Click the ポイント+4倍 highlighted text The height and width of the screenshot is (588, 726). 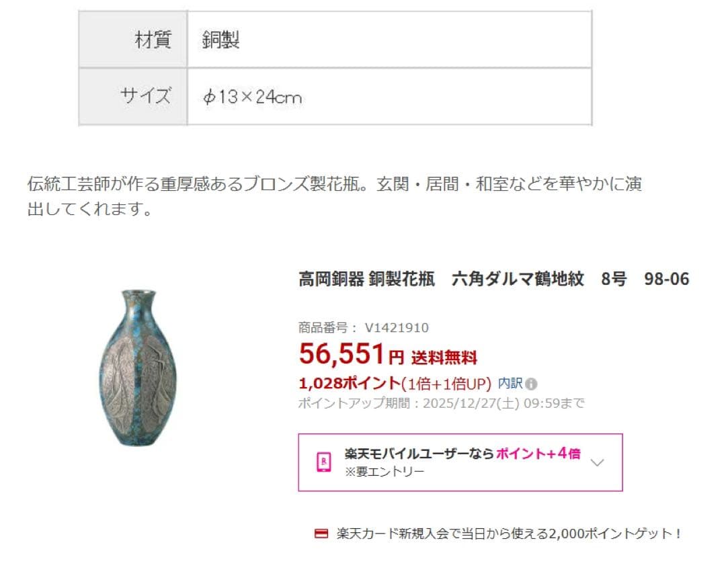539,454
